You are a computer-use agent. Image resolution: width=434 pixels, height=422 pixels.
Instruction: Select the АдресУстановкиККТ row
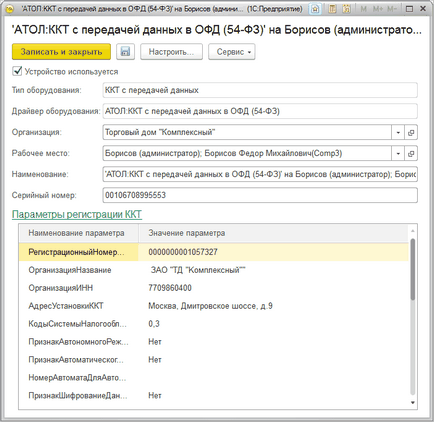pos(214,306)
